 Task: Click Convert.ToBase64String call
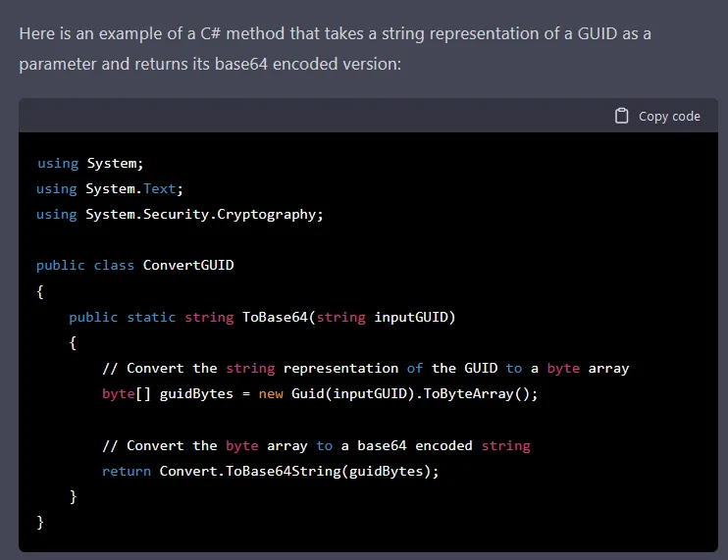pyautogui.click(x=294, y=472)
